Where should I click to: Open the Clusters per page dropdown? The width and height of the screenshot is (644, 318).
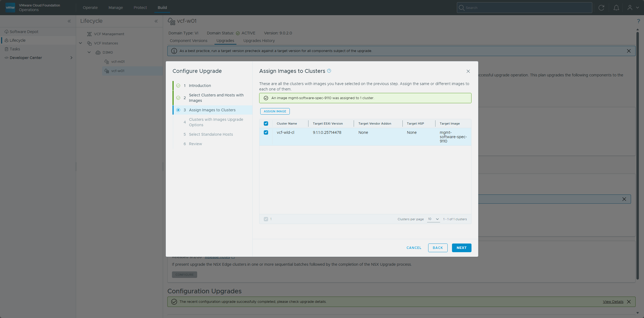pyautogui.click(x=433, y=219)
